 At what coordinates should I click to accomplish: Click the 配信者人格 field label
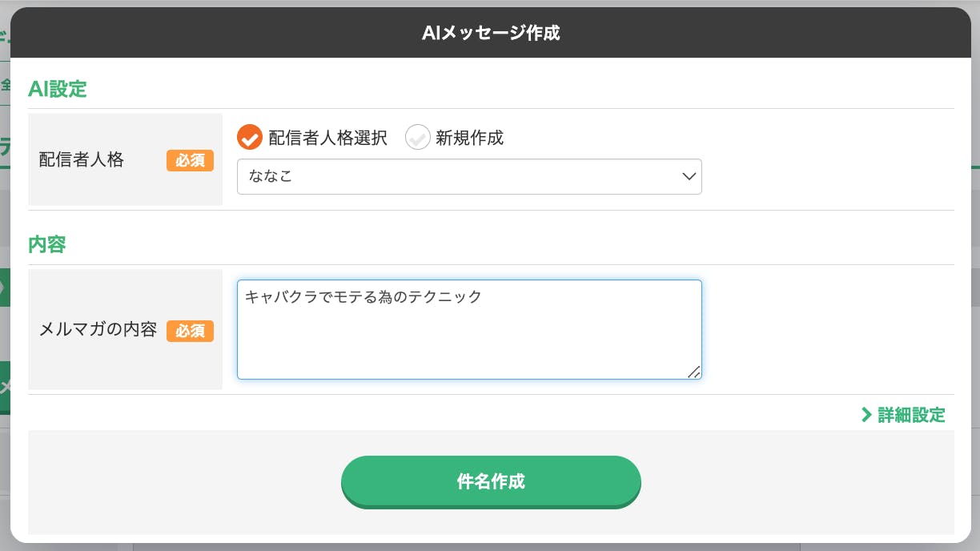82,160
